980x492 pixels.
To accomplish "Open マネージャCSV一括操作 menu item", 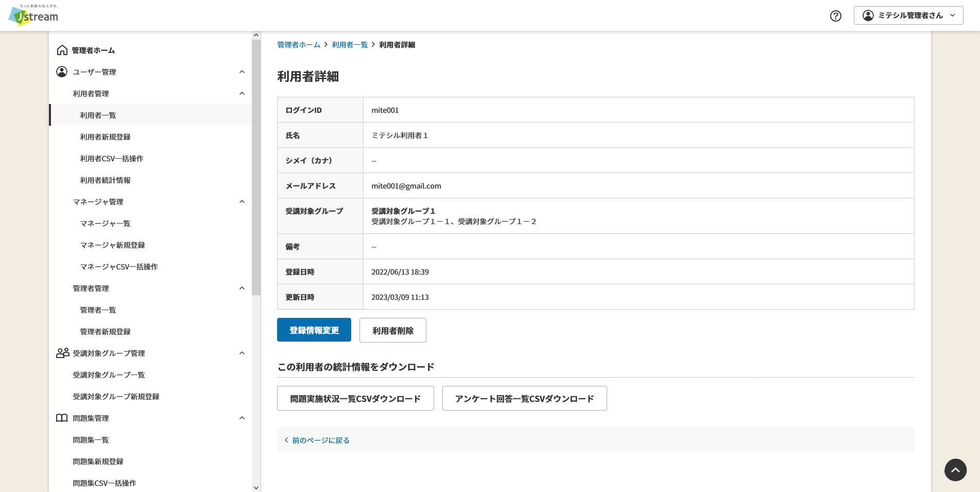I will [x=119, y=266].
